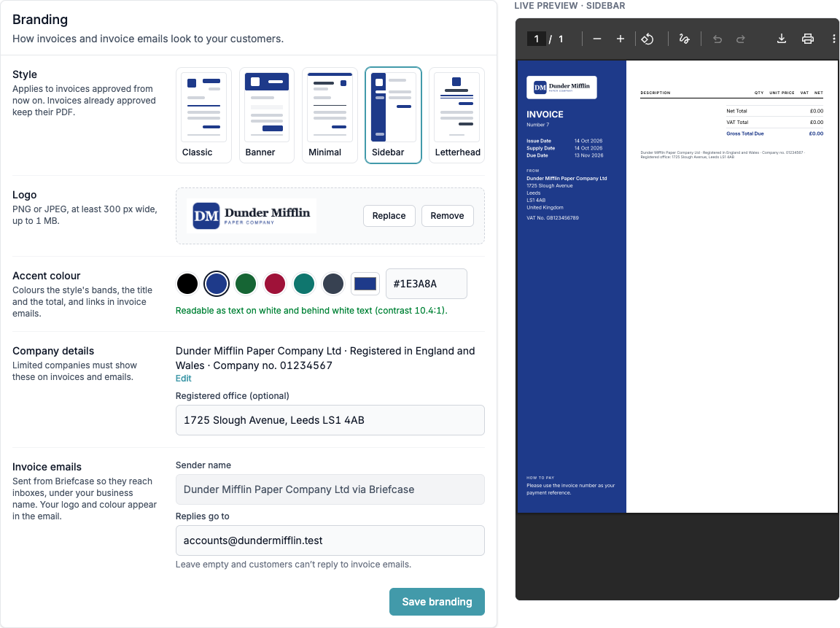Viewport: 840px width, 628px height.
Task: Save the branding settings
Action: (x=437, y=602)
